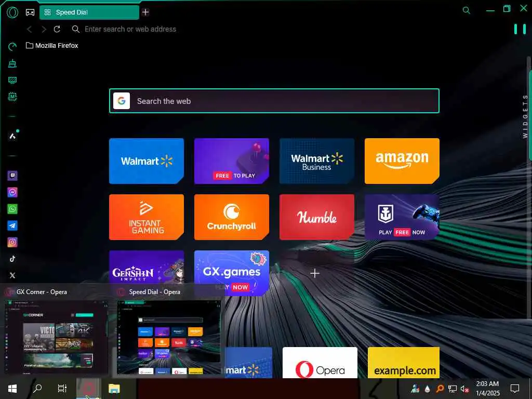Open the network tray icon

coord(453,389)
